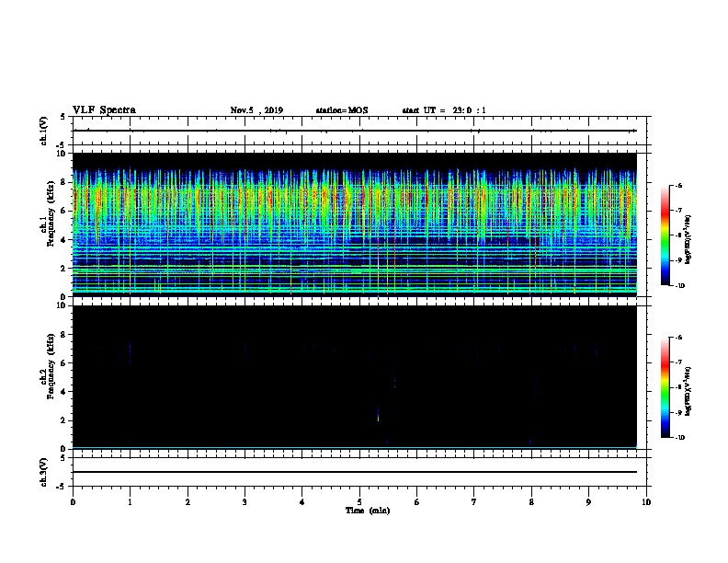The width and height of the screenshot is (728, 563).
Task: Click the time axis tick label "9"
Action: click(x=588, y=502)
